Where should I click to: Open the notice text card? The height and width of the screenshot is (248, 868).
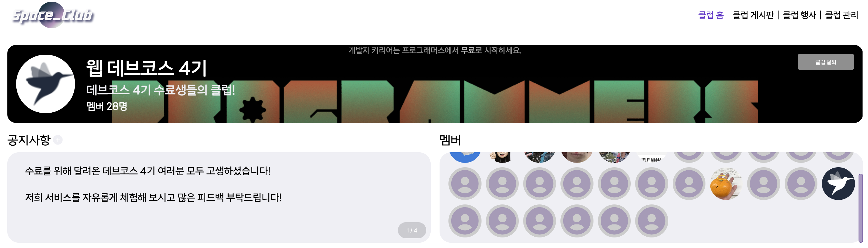point(219,198)
